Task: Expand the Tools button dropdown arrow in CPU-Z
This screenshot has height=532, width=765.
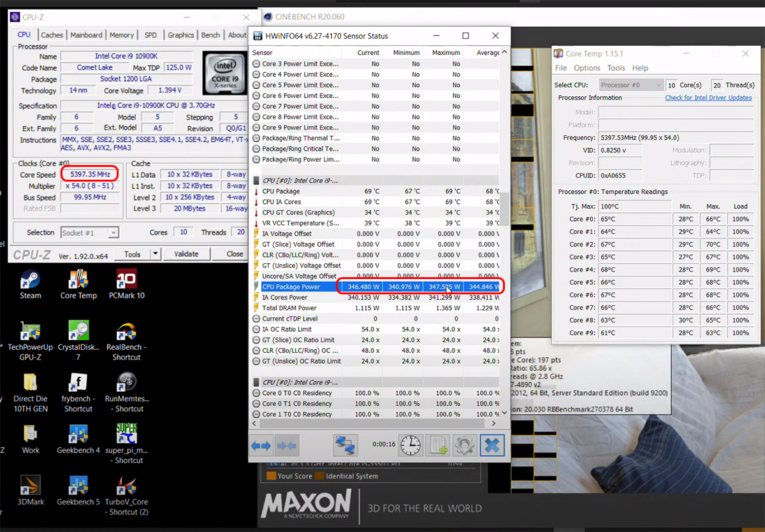Action: 155,254
